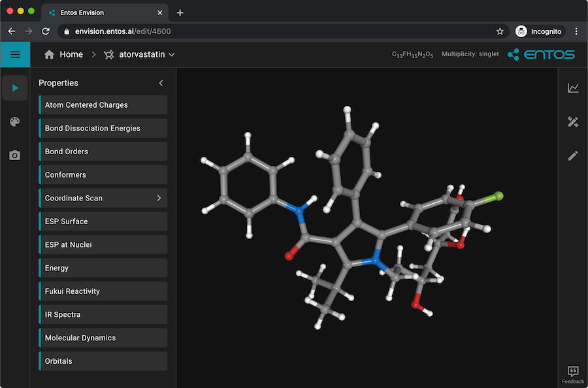This screenshot has width=588, height=388.
Task: Click the atorvastatin molecule name
Action: (x=142, y=55)
